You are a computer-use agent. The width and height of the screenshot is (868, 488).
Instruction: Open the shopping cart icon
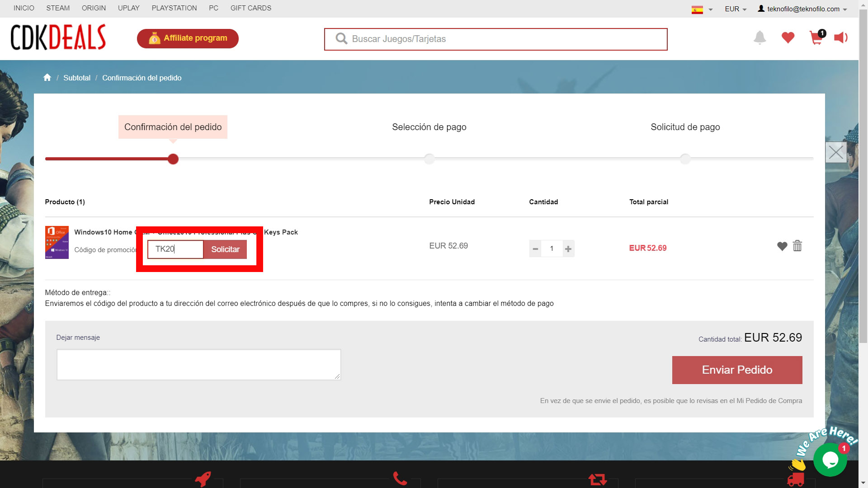817,38
